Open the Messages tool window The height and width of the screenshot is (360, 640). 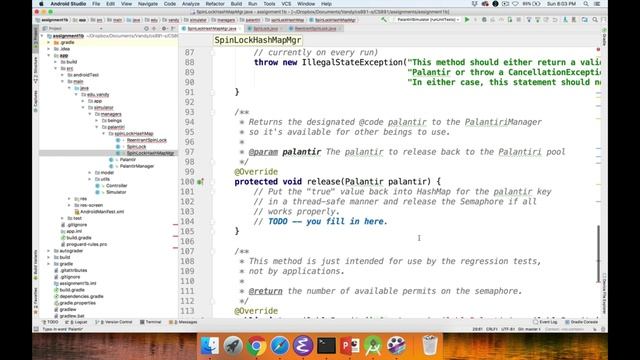[183, 322]
